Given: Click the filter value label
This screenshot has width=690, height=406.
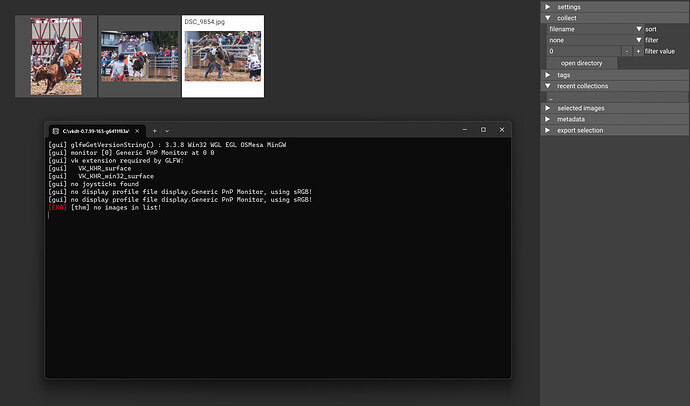Looking at the screenshot, I should coord(660,51).
